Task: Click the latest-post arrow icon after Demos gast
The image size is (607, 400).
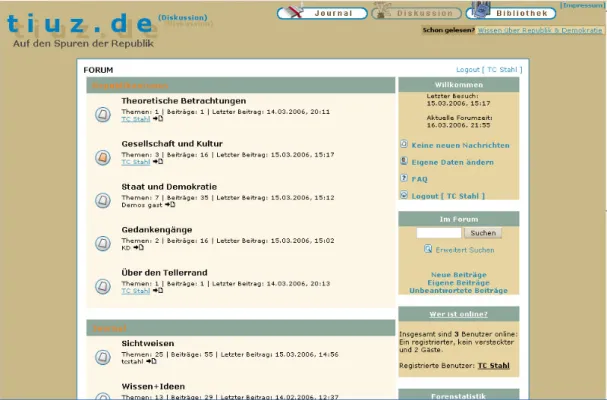Action: click(x=170, y=204)
